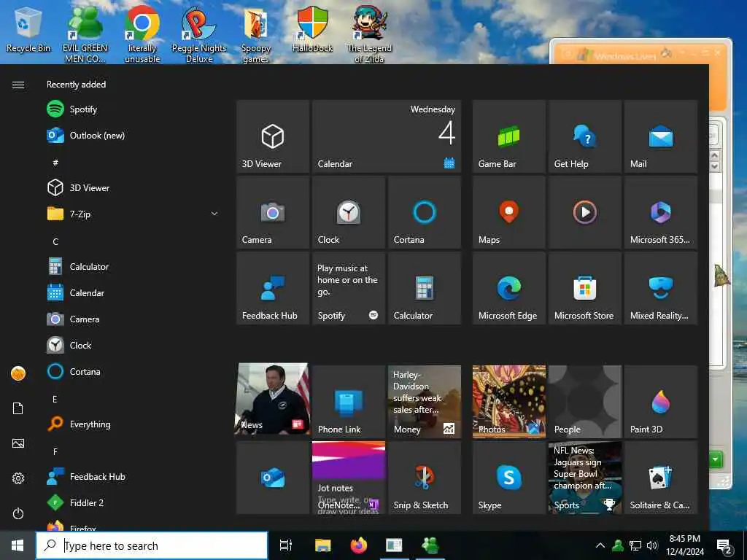Open Spotify from Recently added
Viewport: 747px width, 560px height.
pyautogui.click(x=133, y=109)
